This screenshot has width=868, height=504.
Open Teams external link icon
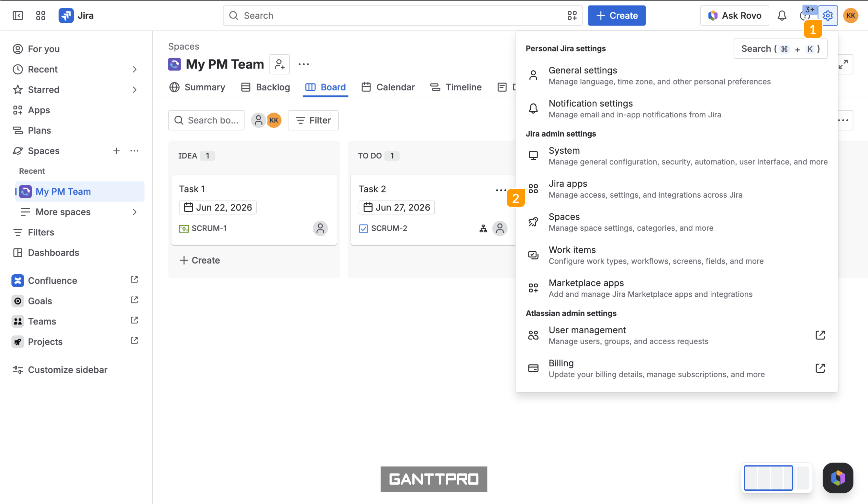click(134, 320)
